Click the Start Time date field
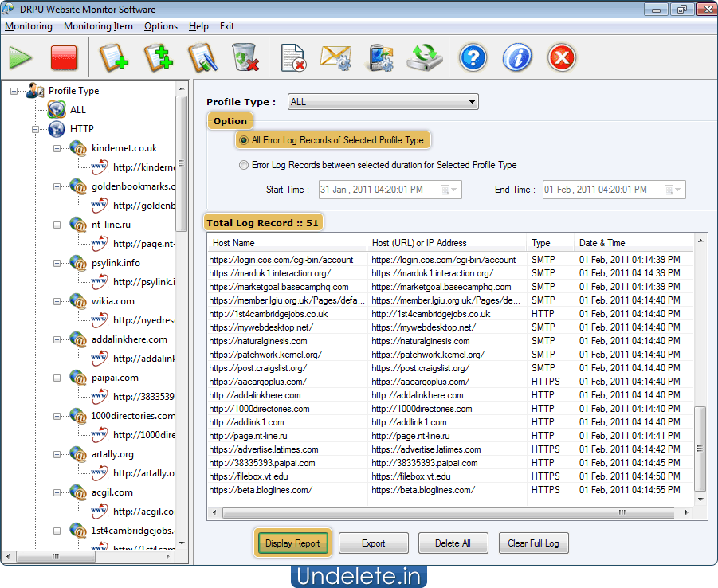Image resolution: width=718 pixels, height=588 pixels. [x=390, y=190]
